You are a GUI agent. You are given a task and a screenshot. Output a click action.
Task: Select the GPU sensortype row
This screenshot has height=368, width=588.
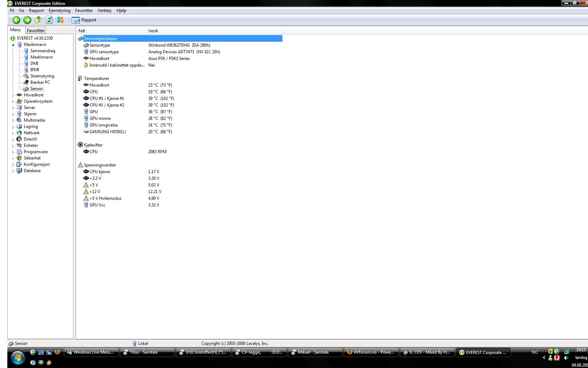click(x=179, y=52)
